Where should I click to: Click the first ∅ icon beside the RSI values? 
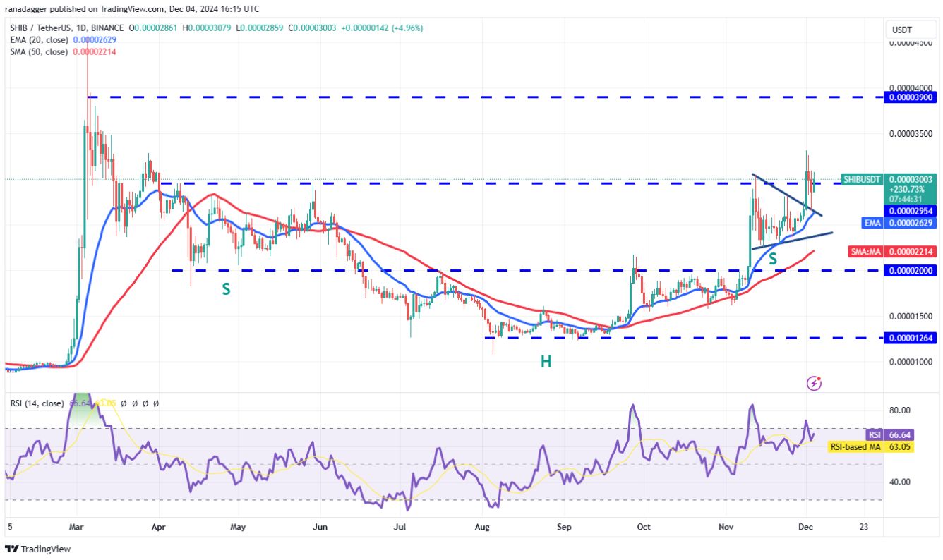[x=124, y=403]
